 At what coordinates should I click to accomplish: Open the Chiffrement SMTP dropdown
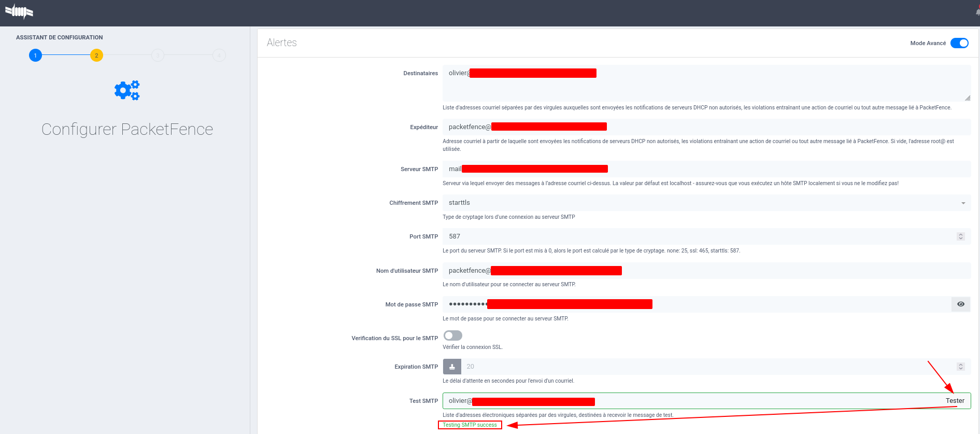(x=707, y=203)
